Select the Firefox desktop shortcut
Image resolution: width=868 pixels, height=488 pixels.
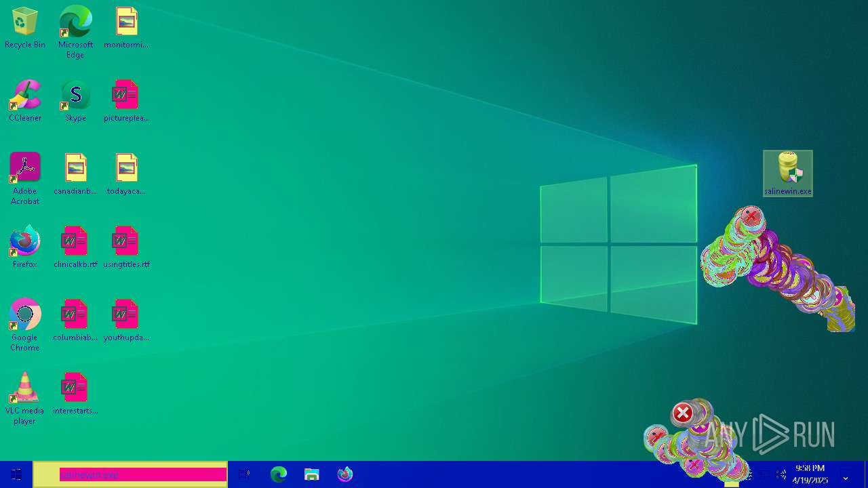[24, 248]
